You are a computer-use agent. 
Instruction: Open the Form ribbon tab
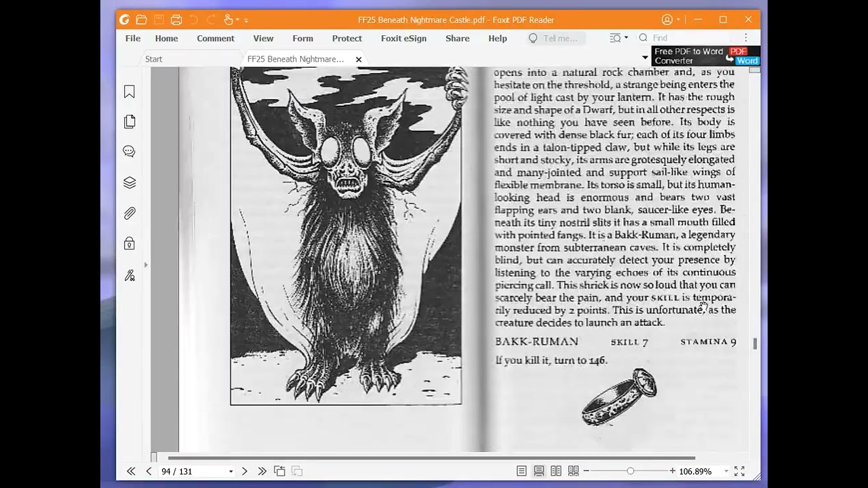302,39
